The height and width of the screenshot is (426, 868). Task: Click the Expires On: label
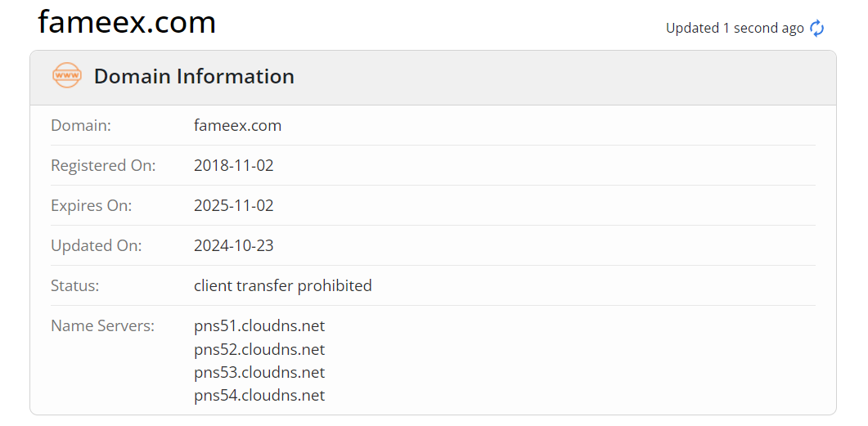pos(91,206)
